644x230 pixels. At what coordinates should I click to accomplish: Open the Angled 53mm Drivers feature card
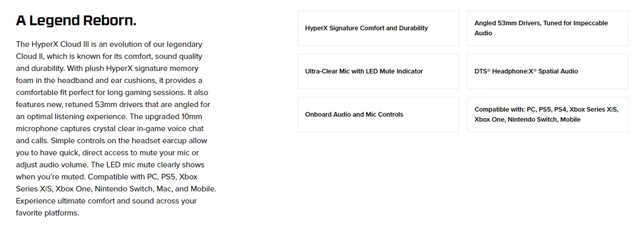(x=548, y=28)
